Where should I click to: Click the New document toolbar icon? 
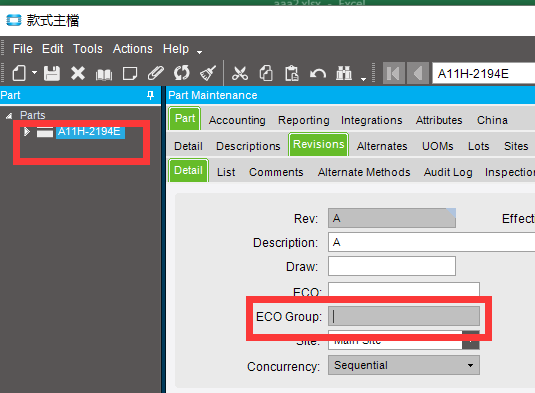pos(19,73)
